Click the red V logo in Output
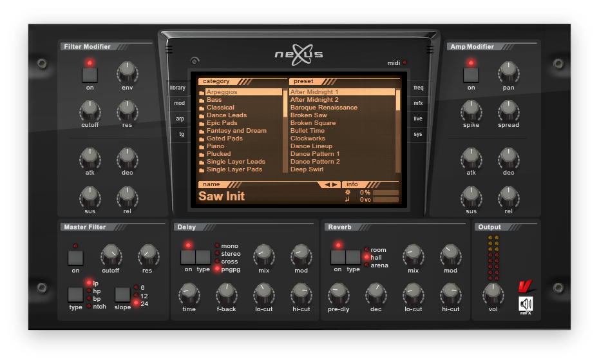The image size is (599, 364). tap(526, 287)
